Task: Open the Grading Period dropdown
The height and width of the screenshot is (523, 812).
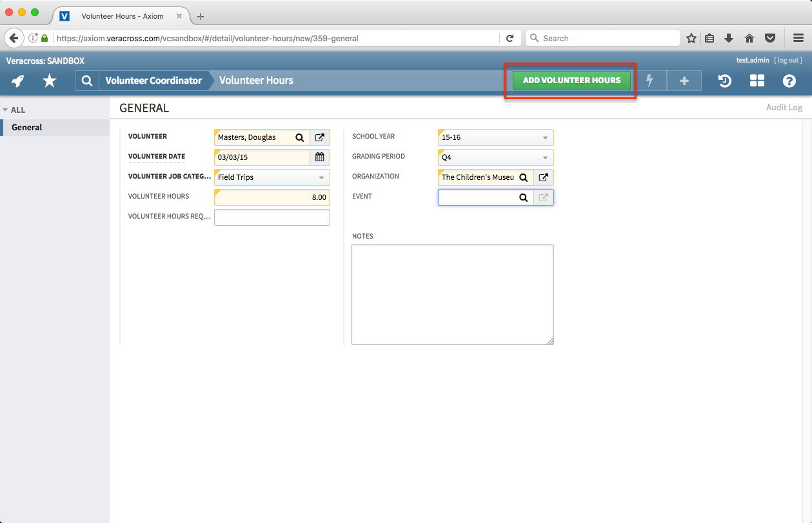Action: coord(544,157)
